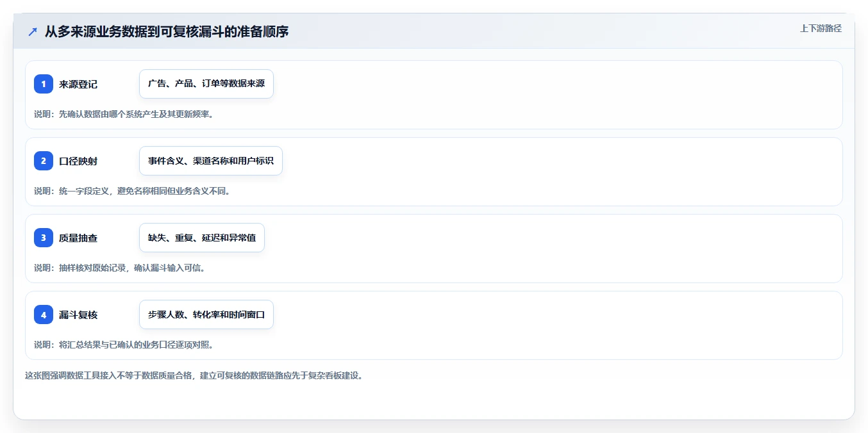Click the footer summary about 数据工具接入
The image size is (868, 433).
tap(194, 375)
